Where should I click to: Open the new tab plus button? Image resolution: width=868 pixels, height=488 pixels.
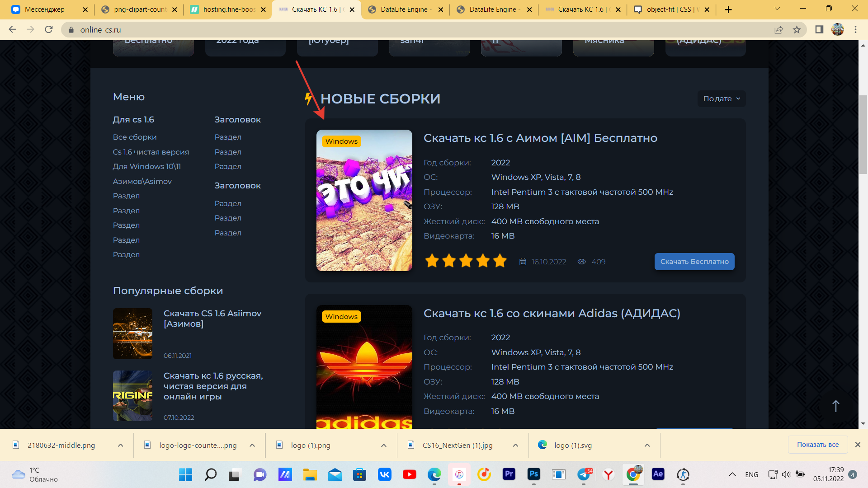[x=728, y=9]
